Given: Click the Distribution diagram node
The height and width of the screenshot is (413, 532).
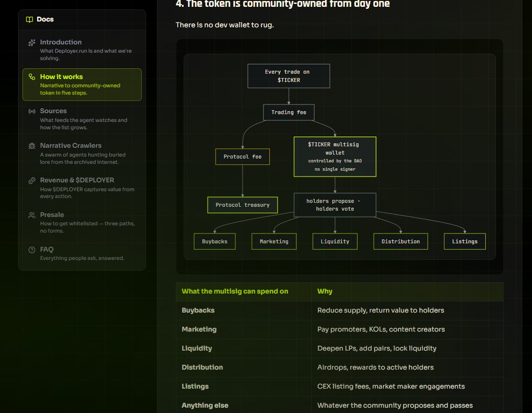Looking at the screenshot, I should (400, 241).
